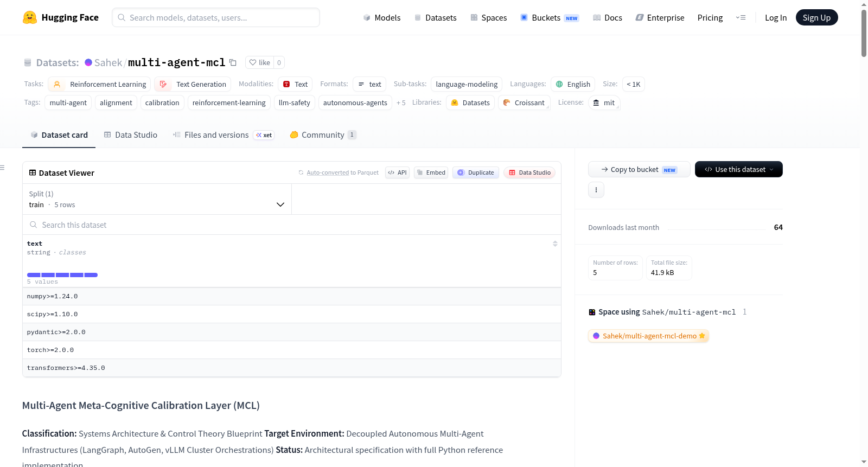Click the Sahek owner name link
The width and height of the screenshot is (868, 467).
click(108, 62)
